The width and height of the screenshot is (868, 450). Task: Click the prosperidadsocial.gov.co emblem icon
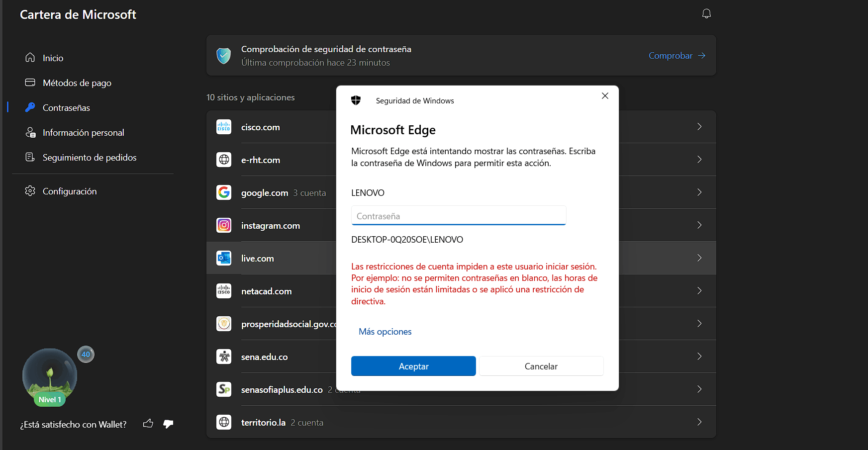224,324
